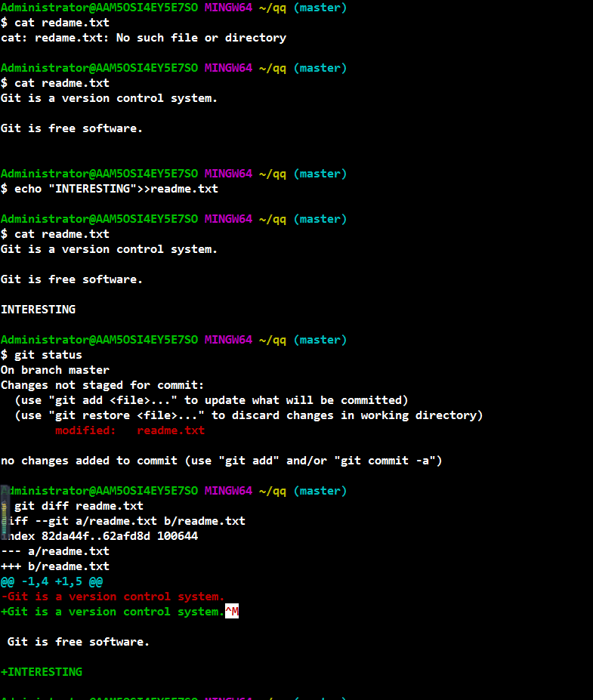Click 'Git is free software.' in diff output
593x700 pixels.
78,642
